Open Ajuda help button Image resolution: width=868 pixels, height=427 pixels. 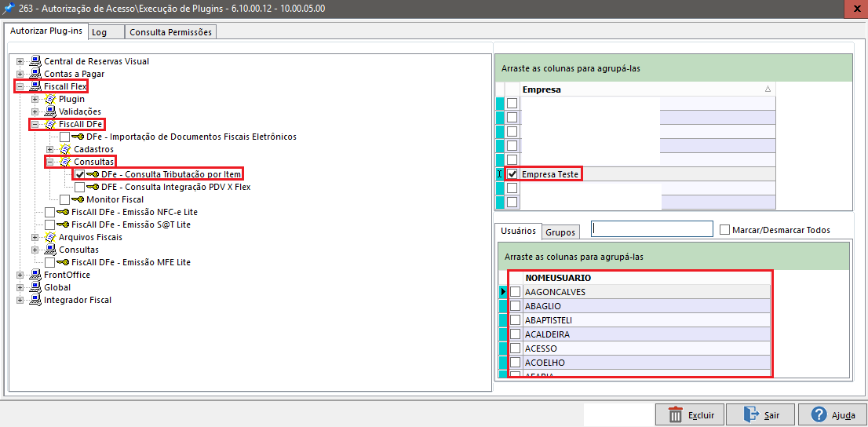click(833, 414)
